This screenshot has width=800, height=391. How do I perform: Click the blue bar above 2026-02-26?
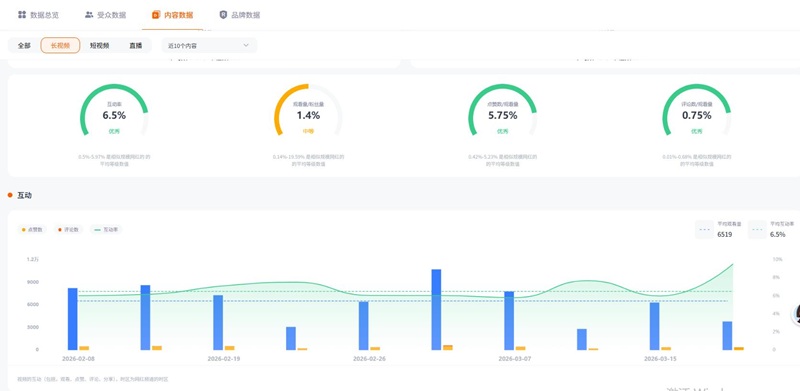pyautogui.click(x=363, y=326)
